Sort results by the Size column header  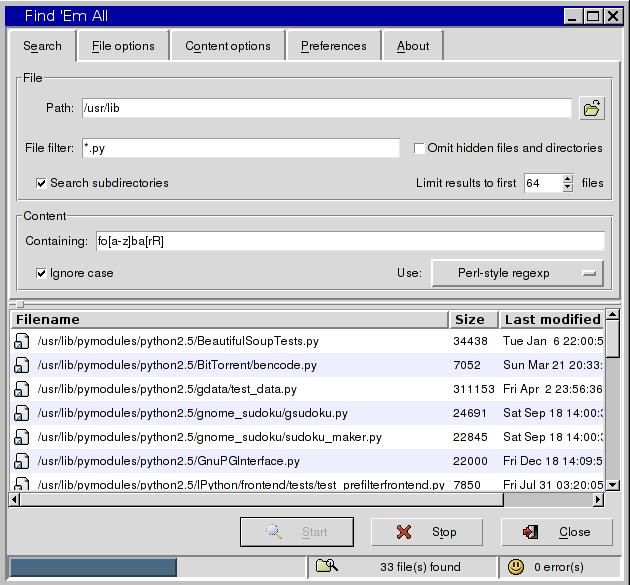point(470,320)
